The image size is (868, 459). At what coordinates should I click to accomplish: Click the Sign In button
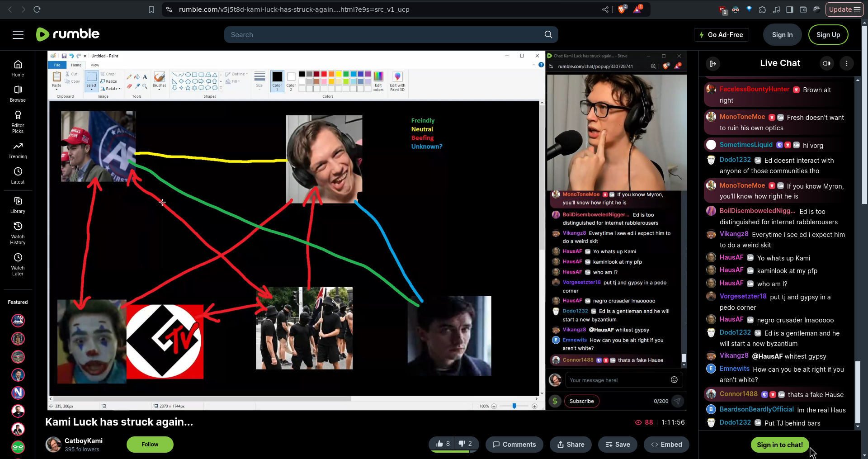click(782, 35)
